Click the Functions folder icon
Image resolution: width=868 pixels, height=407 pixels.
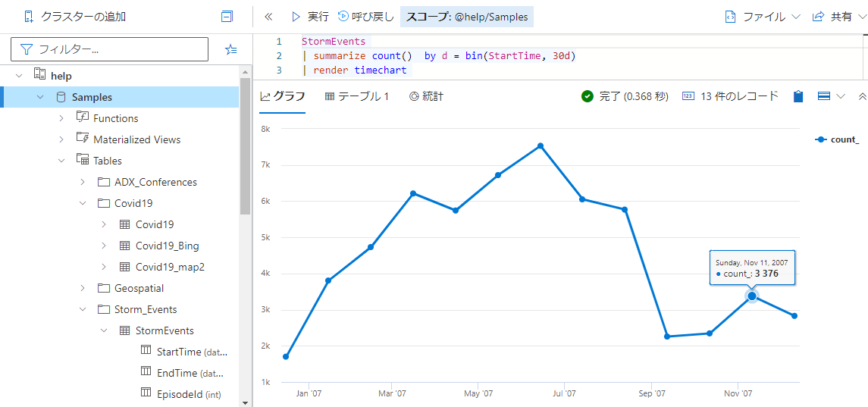(83, 117)
